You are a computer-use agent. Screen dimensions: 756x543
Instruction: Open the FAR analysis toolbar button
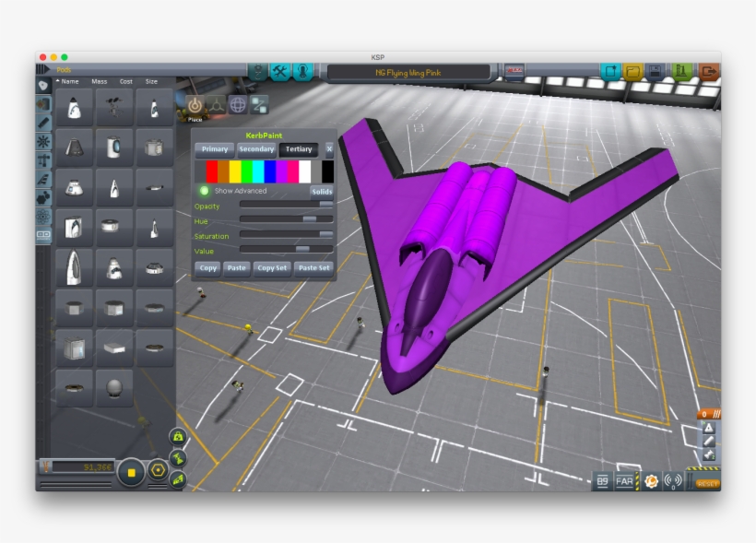(x=625, y=481)
